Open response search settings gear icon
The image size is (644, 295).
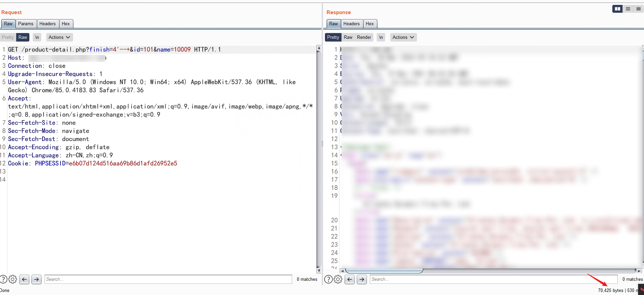pyautogui.click(x=338, y=279)
